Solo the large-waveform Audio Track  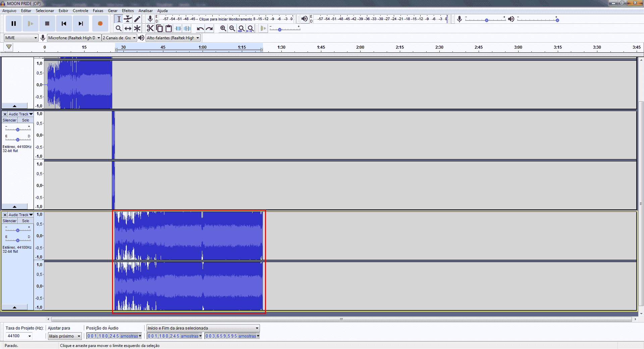[25, 221]
